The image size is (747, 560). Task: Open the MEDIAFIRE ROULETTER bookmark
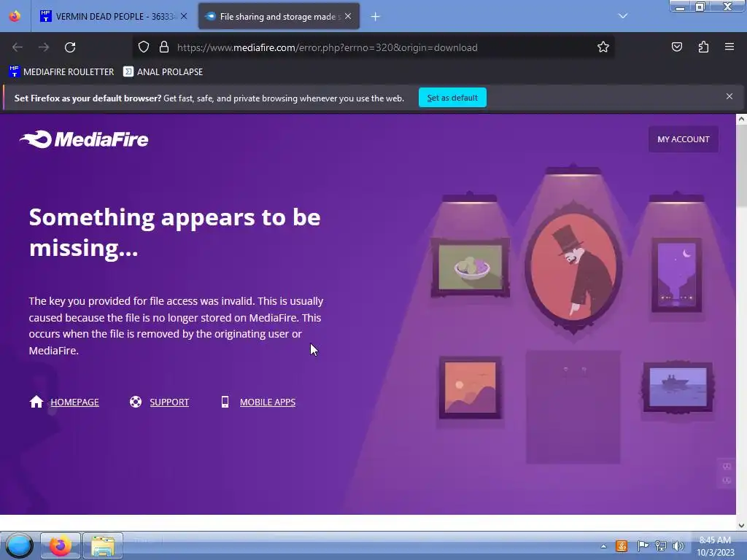coord(61,72)
